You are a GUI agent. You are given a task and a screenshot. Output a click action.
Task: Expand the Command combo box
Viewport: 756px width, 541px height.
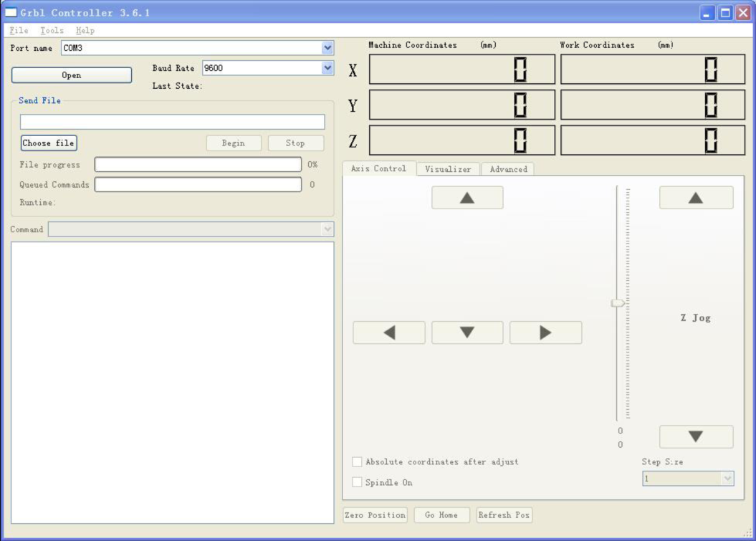(327, 229)
